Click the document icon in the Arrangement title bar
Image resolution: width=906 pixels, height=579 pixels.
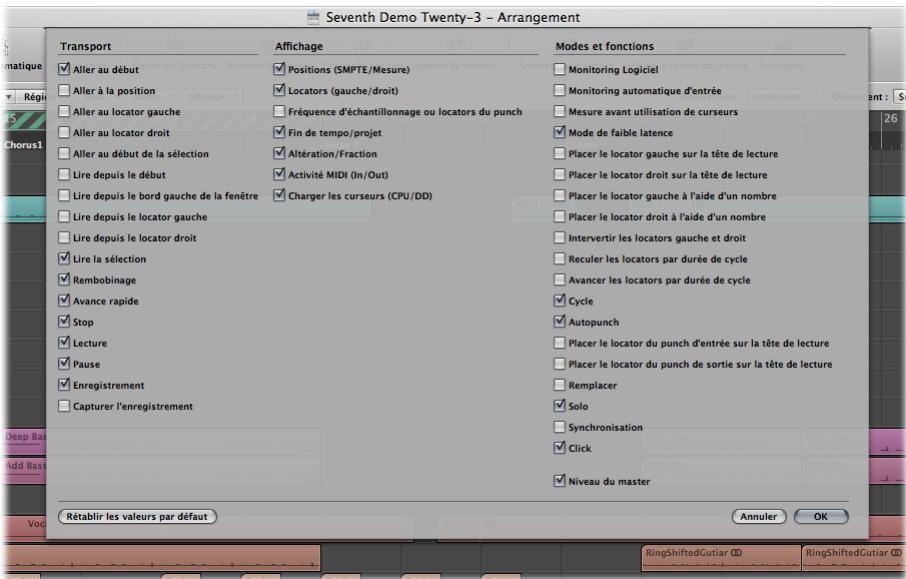[313, 17]
